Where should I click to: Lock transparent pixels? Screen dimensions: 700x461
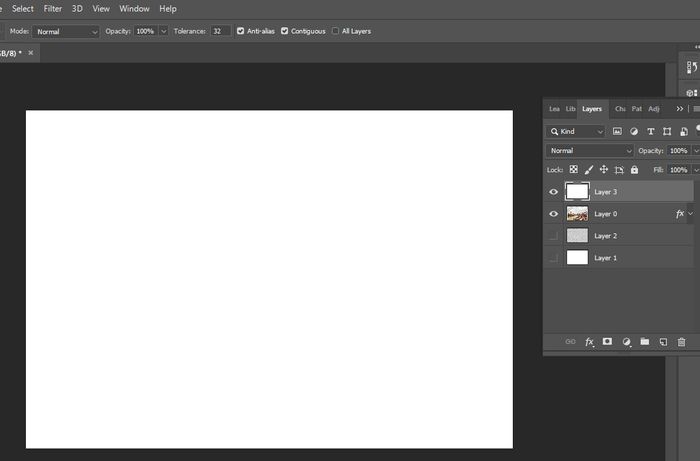tap(573, 170)
